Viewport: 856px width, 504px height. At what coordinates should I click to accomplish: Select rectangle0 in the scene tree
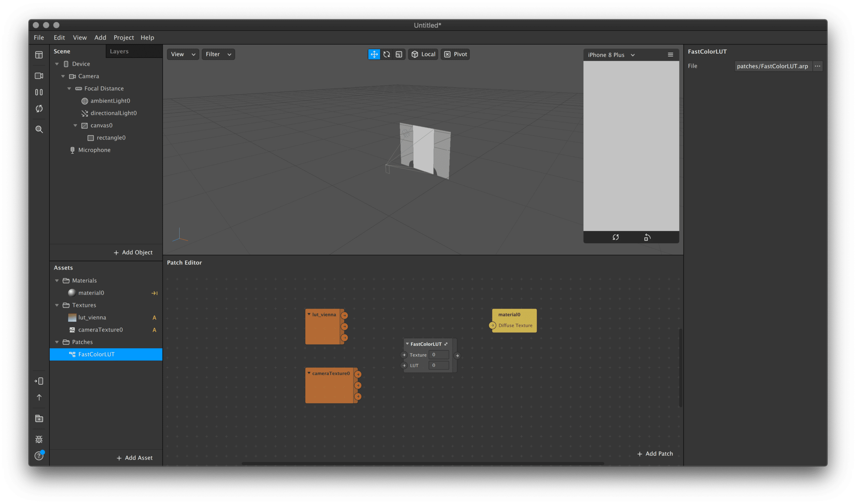(x=106, y=138)
